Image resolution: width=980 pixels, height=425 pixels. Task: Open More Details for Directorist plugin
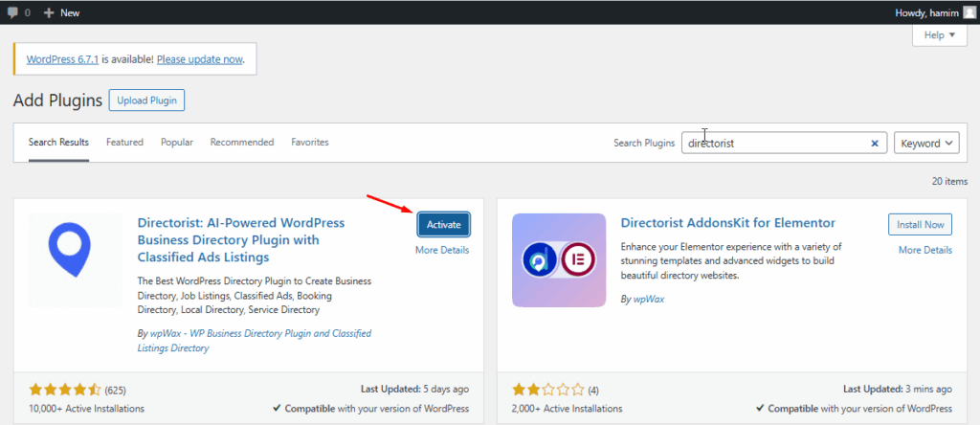pos(442,250)
